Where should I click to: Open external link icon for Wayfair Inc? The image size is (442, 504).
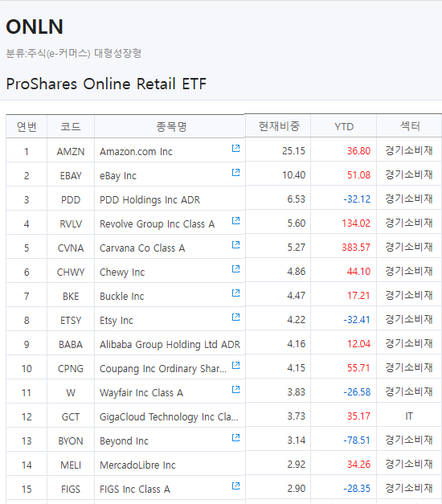pyautogui.click(x=236, y=389)
